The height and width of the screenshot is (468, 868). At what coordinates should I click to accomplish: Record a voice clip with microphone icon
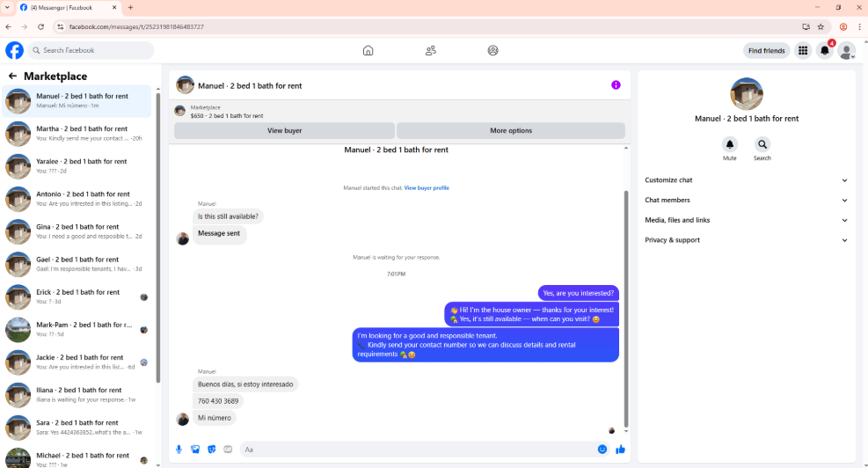(179, 450)
